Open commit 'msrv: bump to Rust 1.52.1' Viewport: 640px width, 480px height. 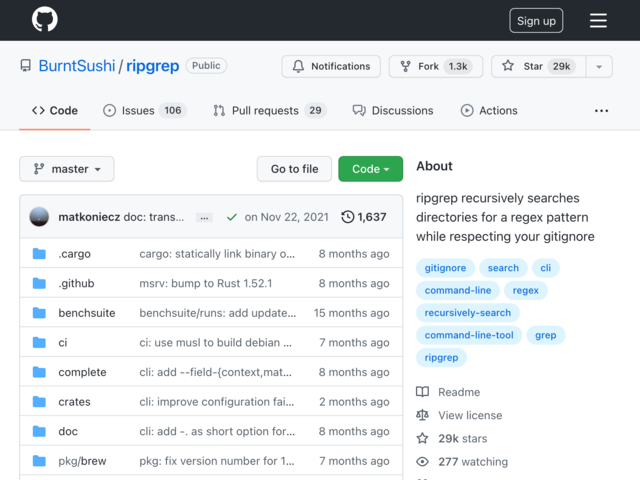click(206, 283)
